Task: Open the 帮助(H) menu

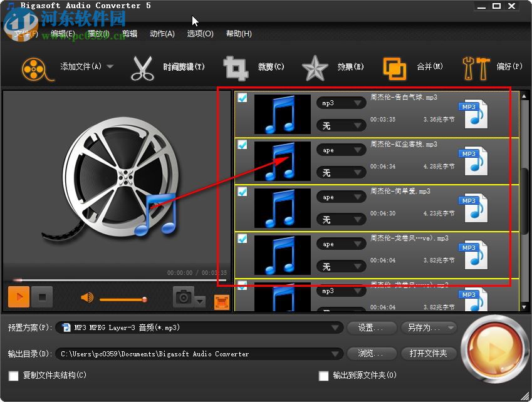Action: tap(237, 34)
